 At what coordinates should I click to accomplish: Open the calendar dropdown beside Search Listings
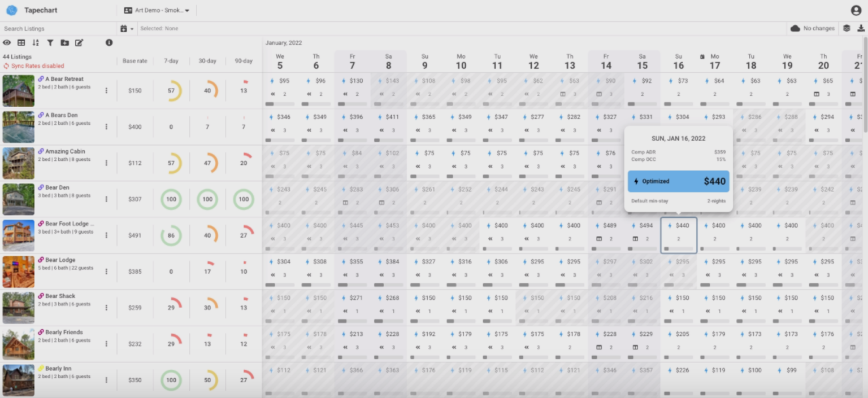127,28
